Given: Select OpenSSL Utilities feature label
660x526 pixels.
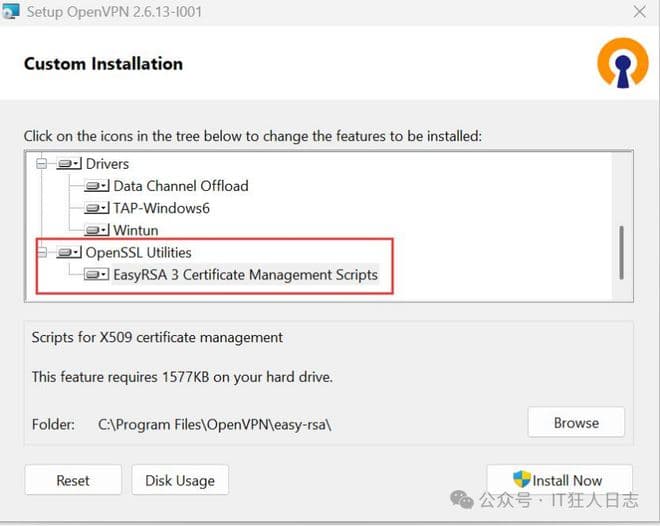Looking at the screenshot, I should (138, 252).
